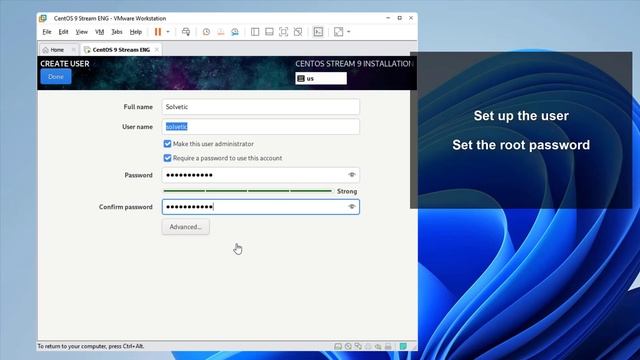Click the Home tab house icon
The image size is (640, 360).
point(45,50)
